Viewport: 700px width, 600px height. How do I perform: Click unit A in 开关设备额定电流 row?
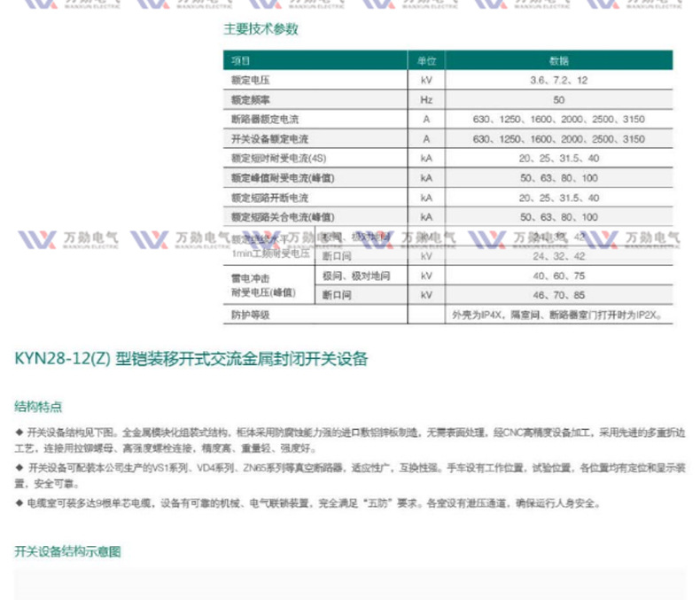point(426,139)
